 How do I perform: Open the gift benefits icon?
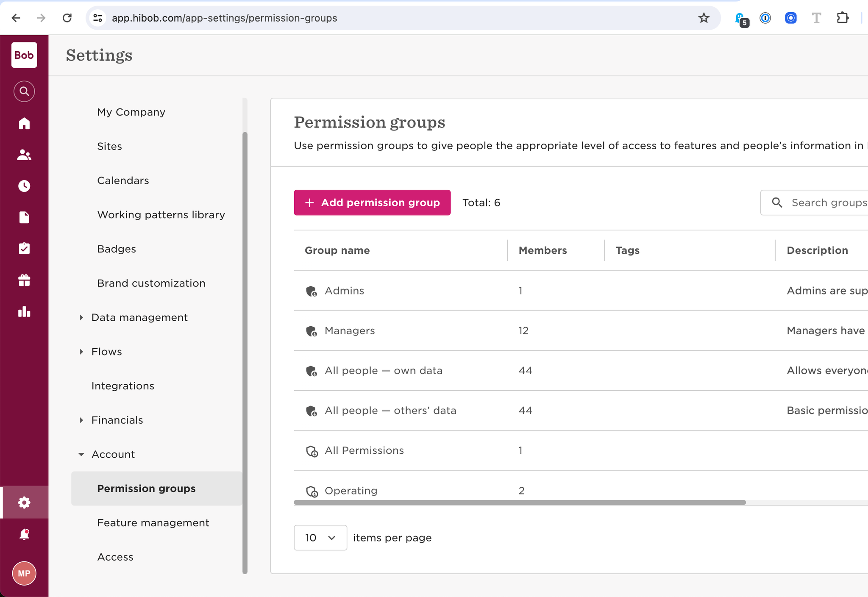coord(24,280)
